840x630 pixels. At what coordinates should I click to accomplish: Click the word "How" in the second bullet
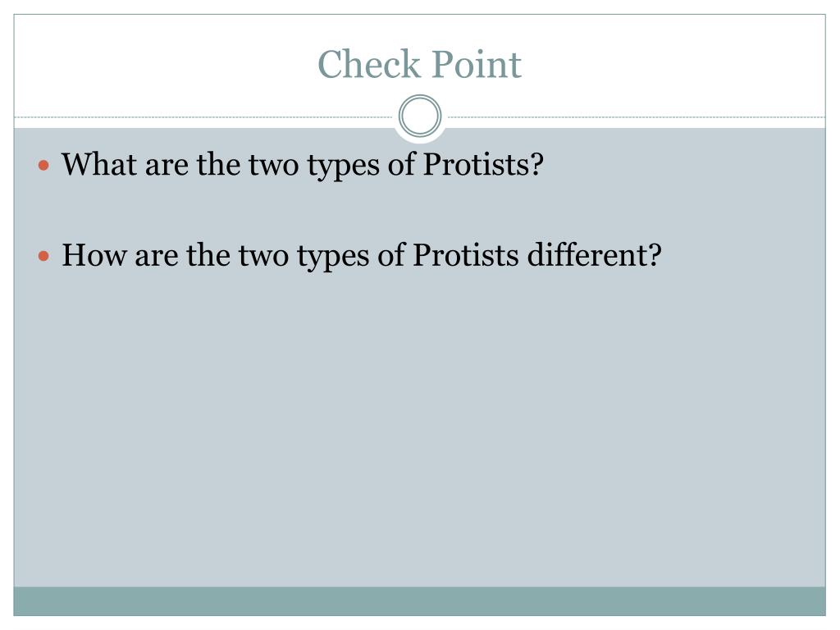click(94, 254)
